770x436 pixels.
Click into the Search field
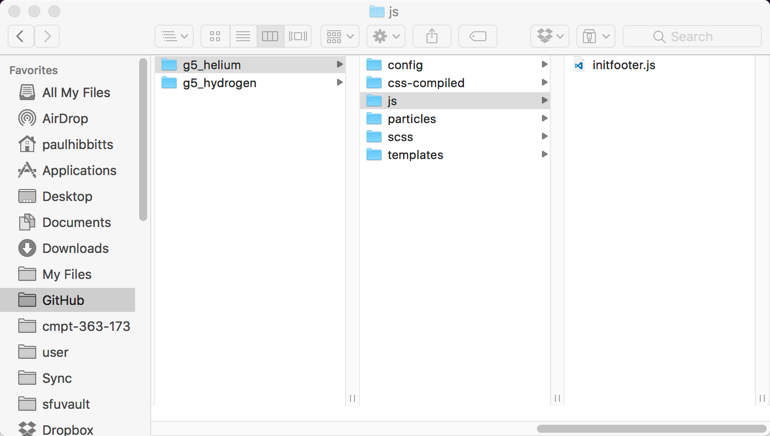tap(692, 36)
